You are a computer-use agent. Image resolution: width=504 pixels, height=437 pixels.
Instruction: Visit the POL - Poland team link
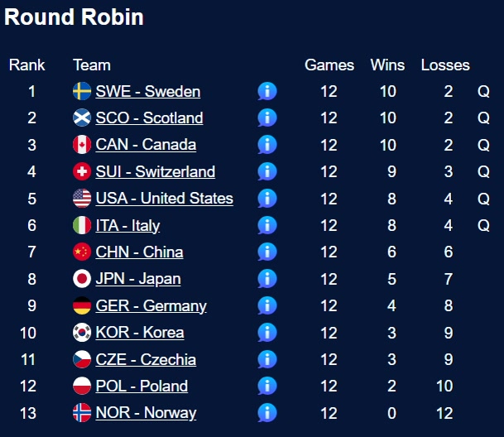pos(142,386)
